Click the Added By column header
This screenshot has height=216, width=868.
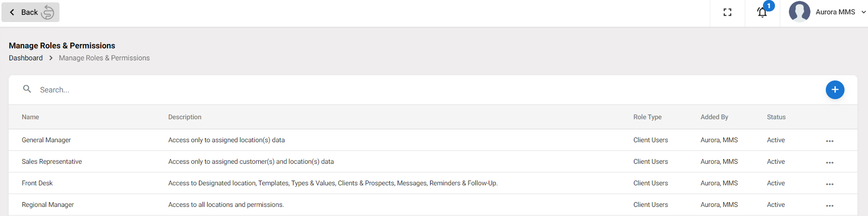coord(714,117)
